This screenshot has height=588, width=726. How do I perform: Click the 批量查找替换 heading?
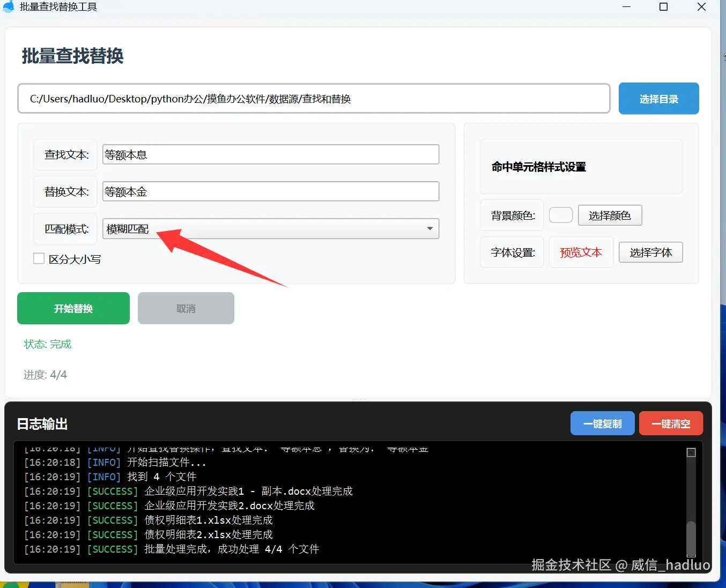point(72,56)
